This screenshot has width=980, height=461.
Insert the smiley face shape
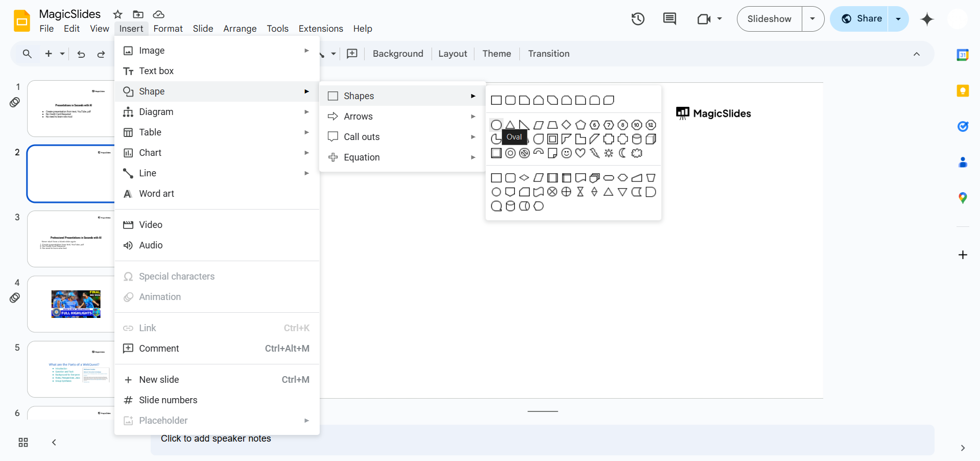point(566,153)
